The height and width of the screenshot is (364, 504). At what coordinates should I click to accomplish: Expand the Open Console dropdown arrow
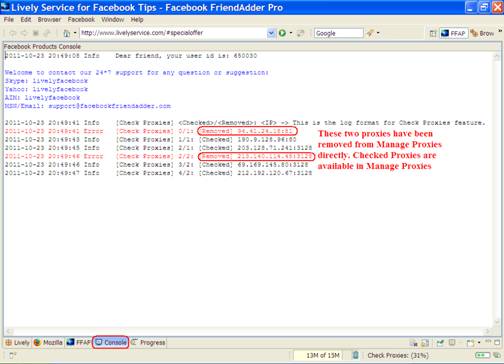coord(479,343)
